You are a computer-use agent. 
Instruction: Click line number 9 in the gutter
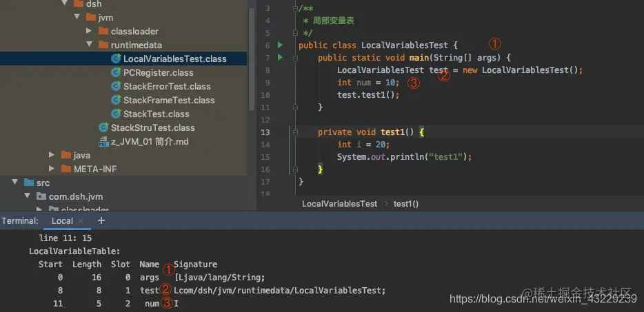point(268,83)
